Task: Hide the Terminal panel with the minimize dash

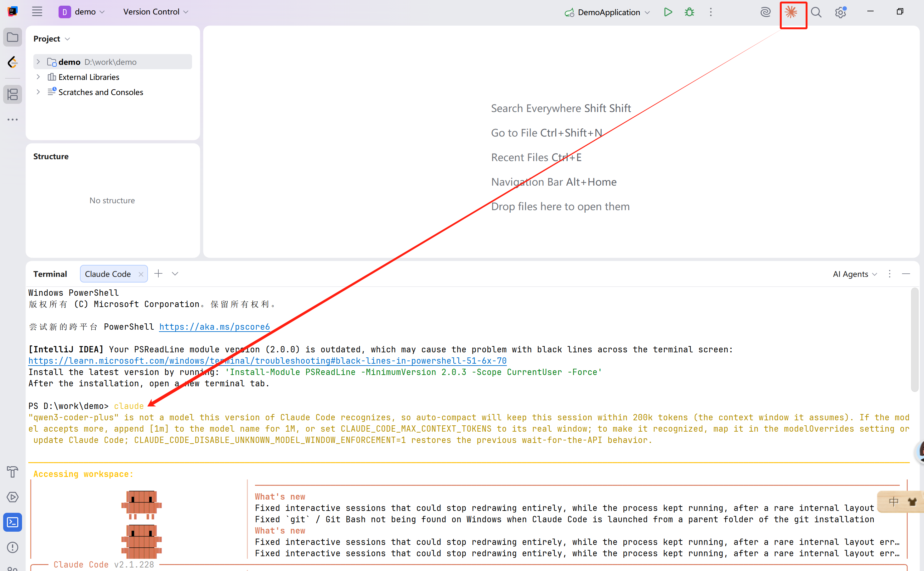Action: (906, 274)
